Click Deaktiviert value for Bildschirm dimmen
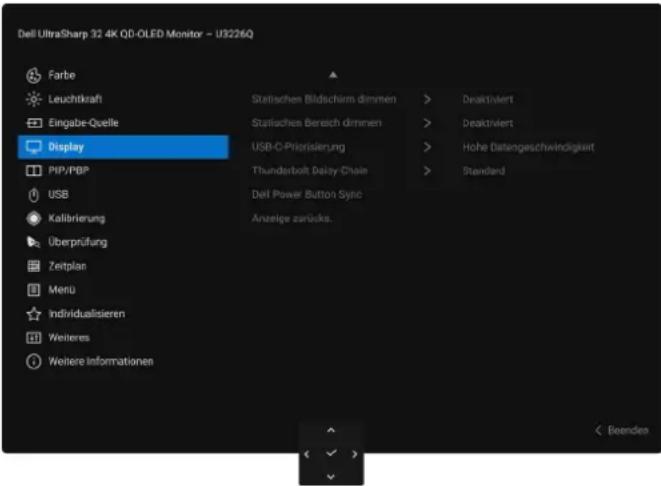The height and width of the screenshot is (486, 661). click(488, 99)
